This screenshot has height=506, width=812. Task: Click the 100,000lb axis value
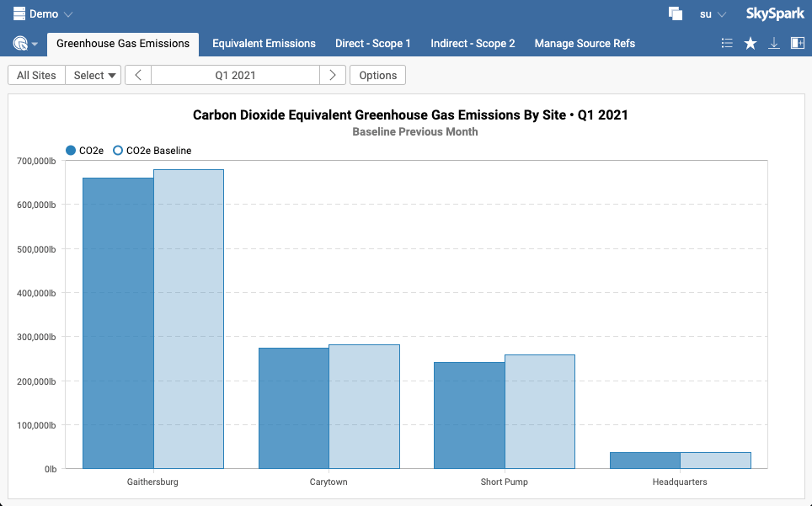tap(36, 425)
